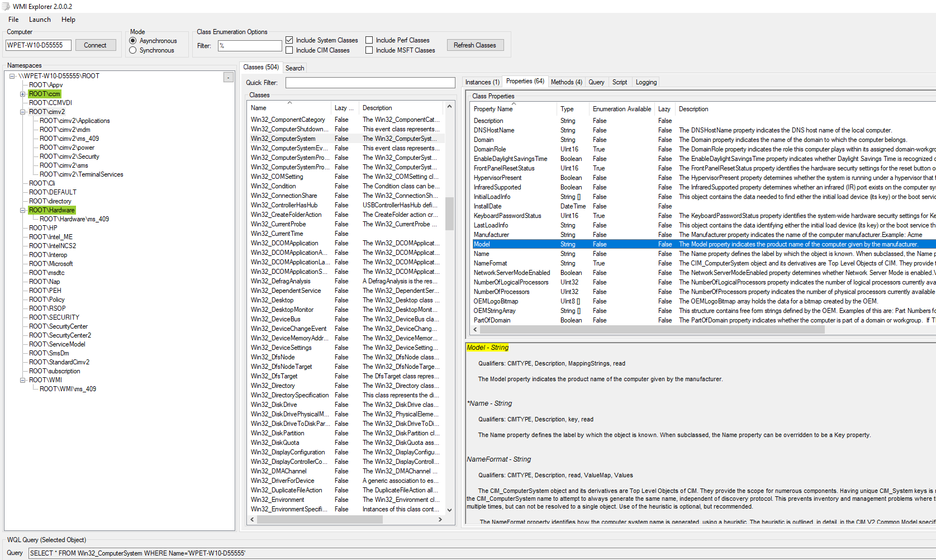Click the Classes list scroll-up arrow
The image size is (936, 560).
(449, 107)
